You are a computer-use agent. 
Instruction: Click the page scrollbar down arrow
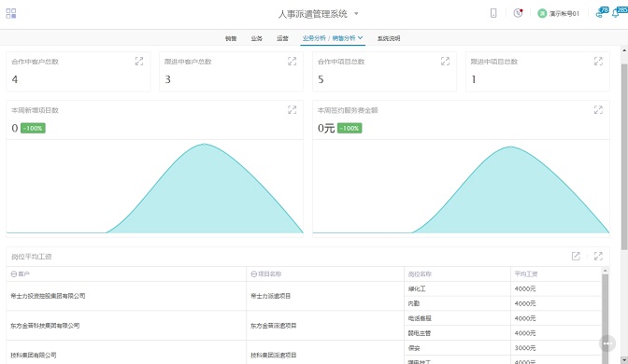624,360
